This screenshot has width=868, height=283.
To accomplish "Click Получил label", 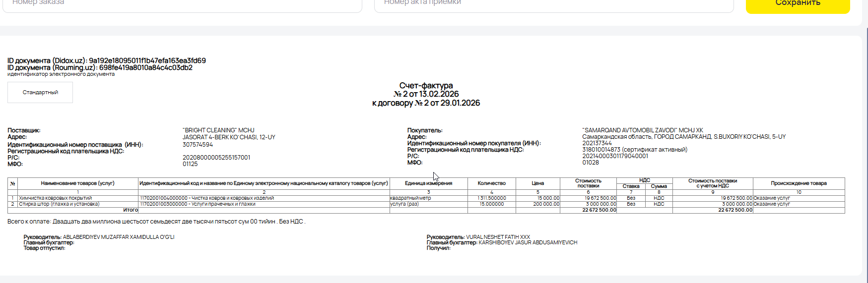I will click(439, 248).
